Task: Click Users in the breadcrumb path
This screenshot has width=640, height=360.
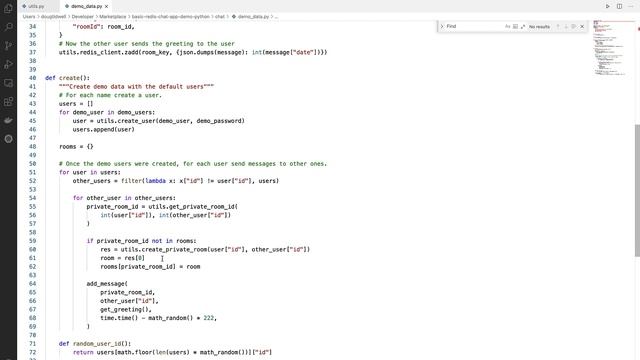Action: point(29,17)
